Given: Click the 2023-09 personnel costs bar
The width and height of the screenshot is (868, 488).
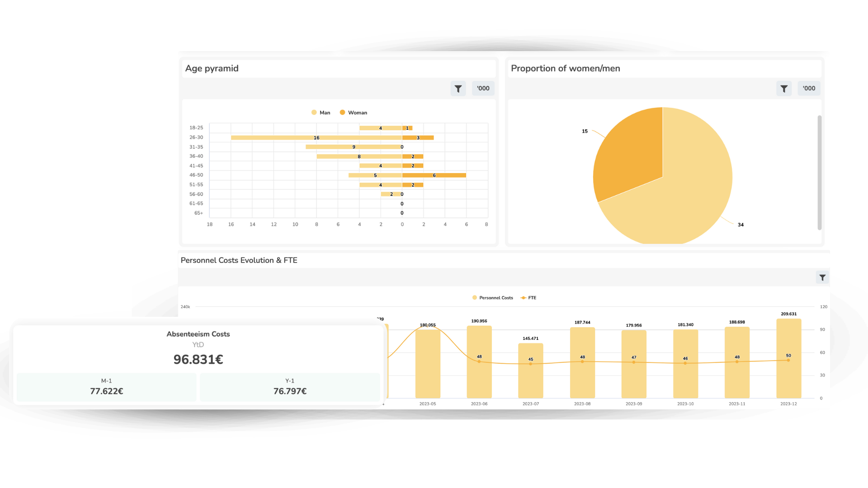Looking at the screenshot, I should click(634, 364).
